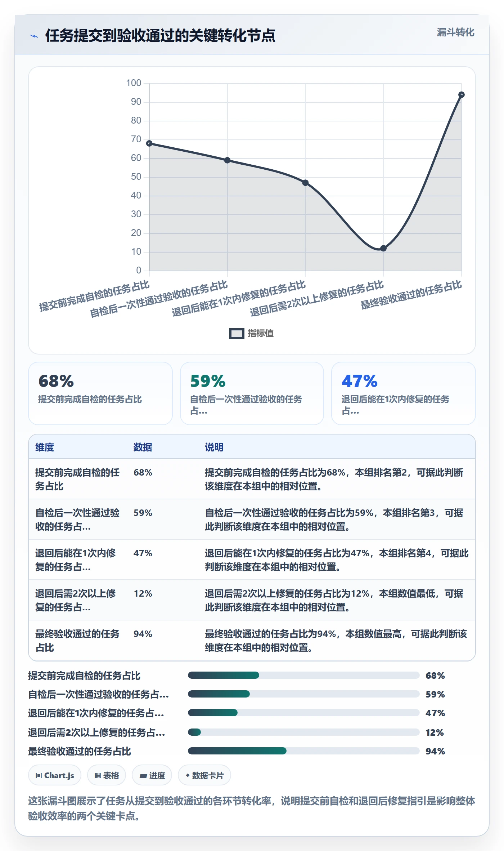Click the 漏斗转化 tag in the header
The height and width of the screenshot is (851, 504).
(455, 32)
